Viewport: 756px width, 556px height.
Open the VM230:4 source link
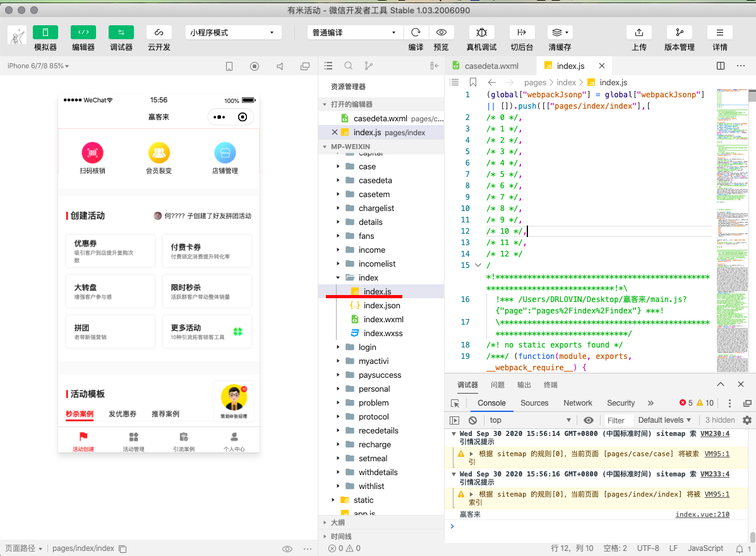[x=715, y=433]
